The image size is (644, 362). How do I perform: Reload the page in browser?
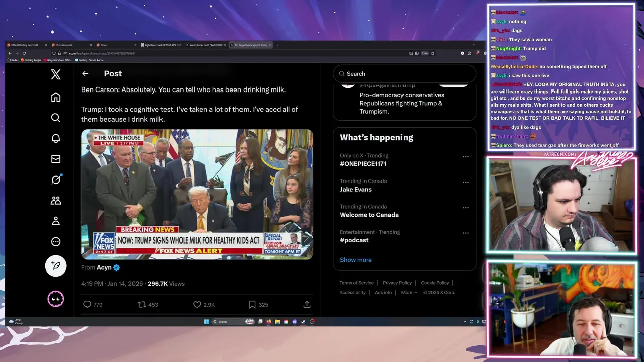(x=24, y=53)
